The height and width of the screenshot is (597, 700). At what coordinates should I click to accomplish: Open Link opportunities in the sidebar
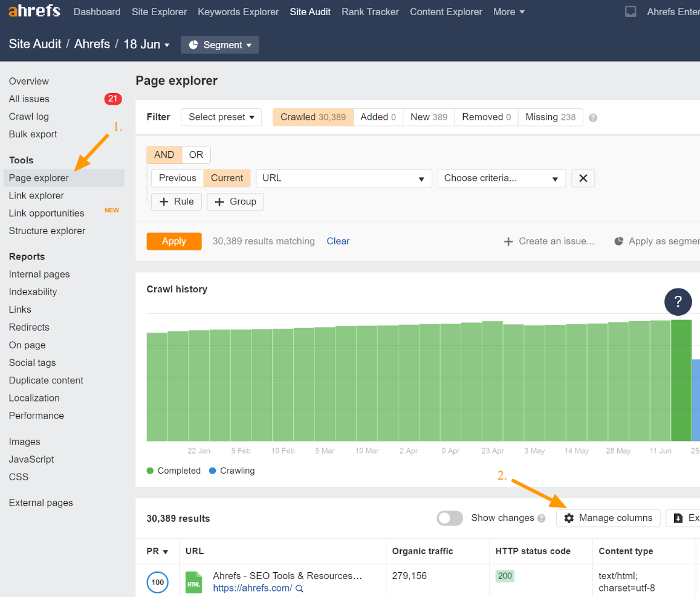(47, 213)
